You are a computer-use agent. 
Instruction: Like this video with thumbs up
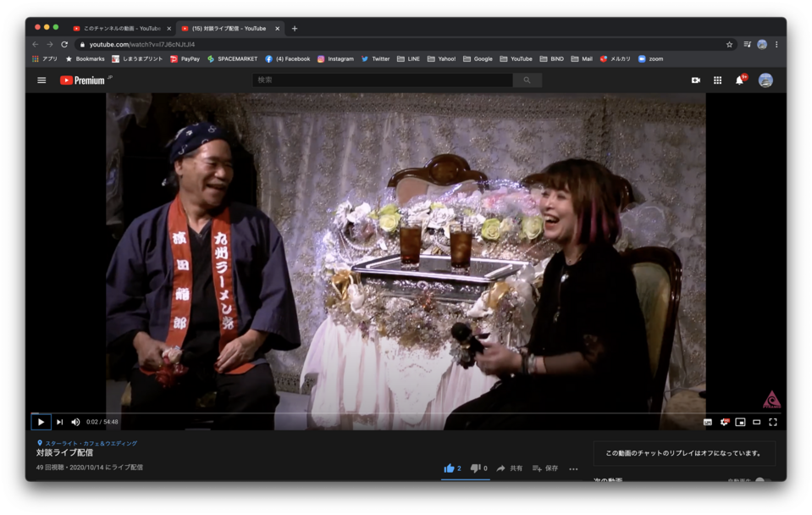pos(450,468)
